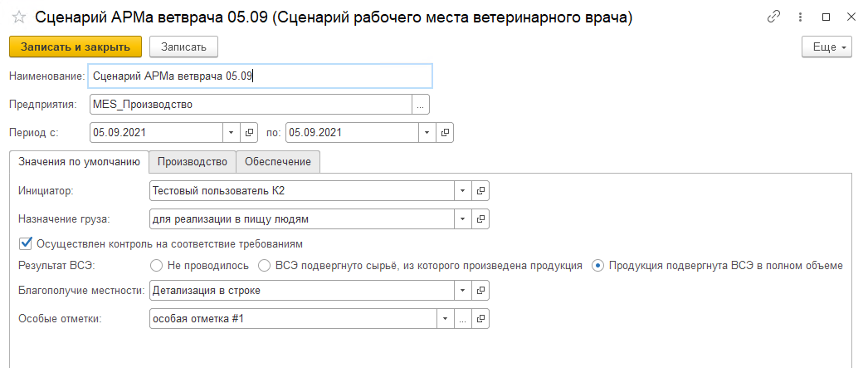Click into the Наименование text field
Viewport: 868px width, 368px height.
261,76
